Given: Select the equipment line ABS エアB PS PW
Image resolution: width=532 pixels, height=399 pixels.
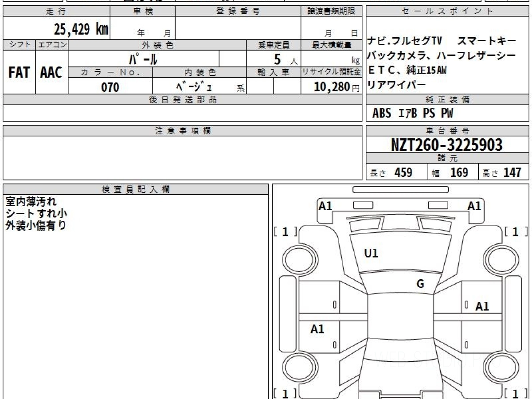Looking at the screenshot, I should pyautogui.click(x=413, y=113).
